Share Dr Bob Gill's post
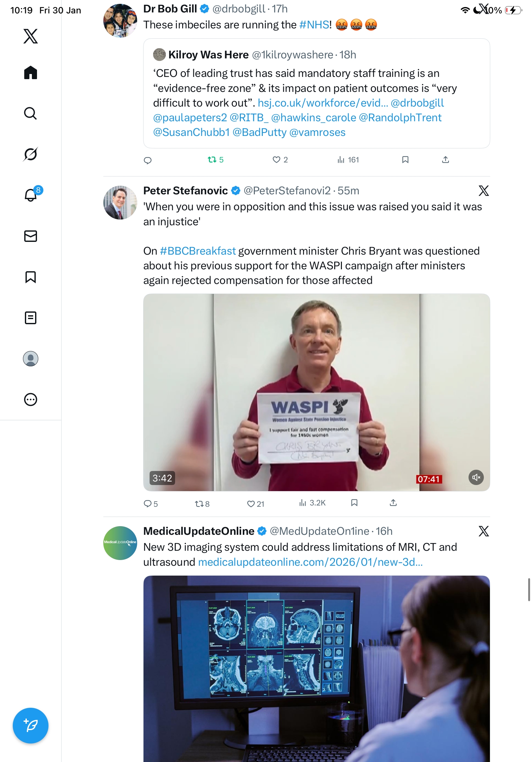The image size is (532, 762). pos(446,160)
